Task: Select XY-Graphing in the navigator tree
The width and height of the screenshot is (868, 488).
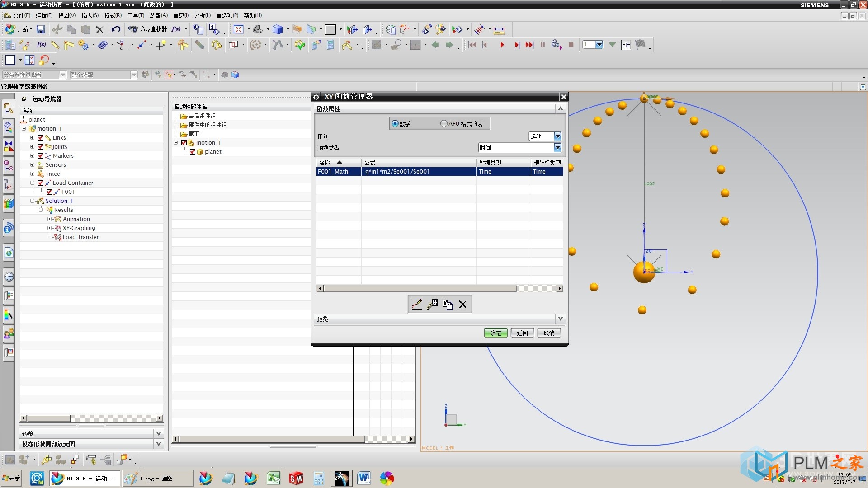Action: tap(79, 228)
